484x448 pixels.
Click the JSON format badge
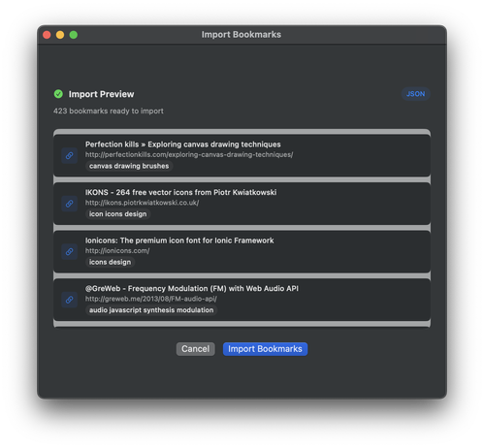point(415,94)
